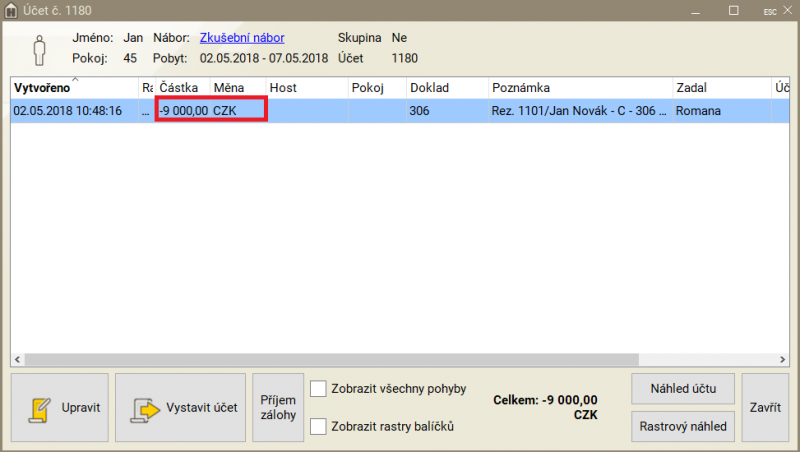800x452 pixels.
Task: Open Náhled účtu preview
Action: pyautogui.click(x=684, y=388)
